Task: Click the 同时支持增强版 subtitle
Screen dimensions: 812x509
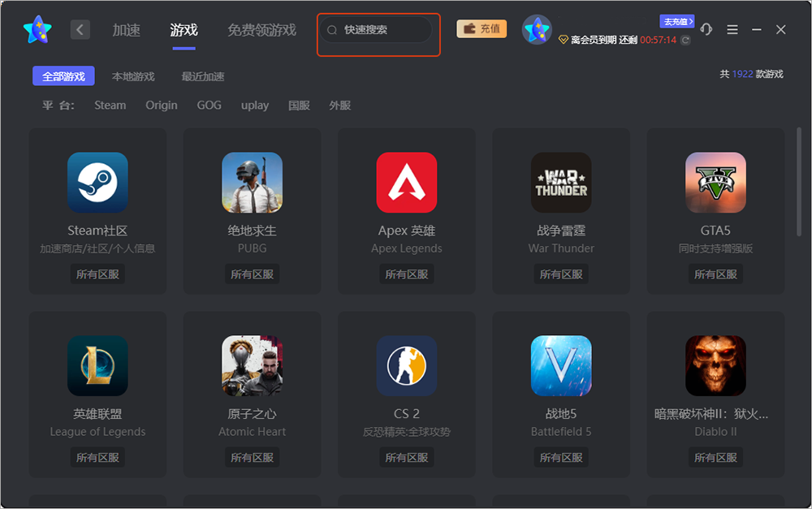Action: coord(715,248)
